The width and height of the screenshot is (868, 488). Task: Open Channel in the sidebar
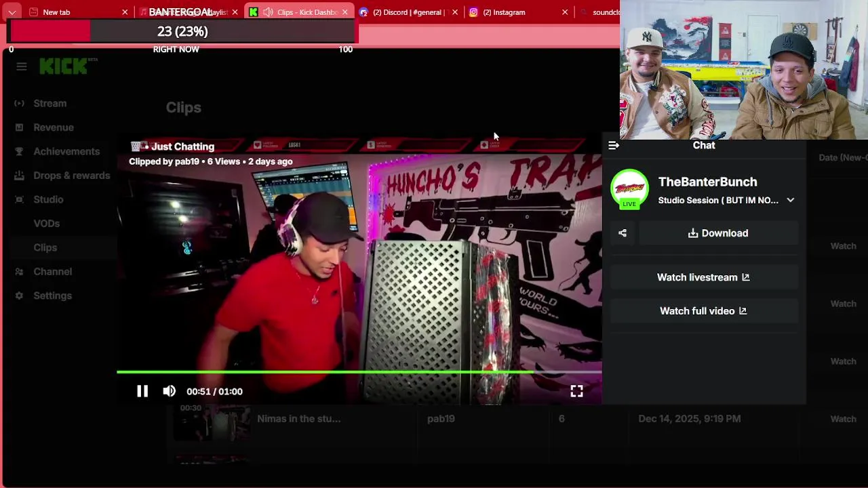53,272
